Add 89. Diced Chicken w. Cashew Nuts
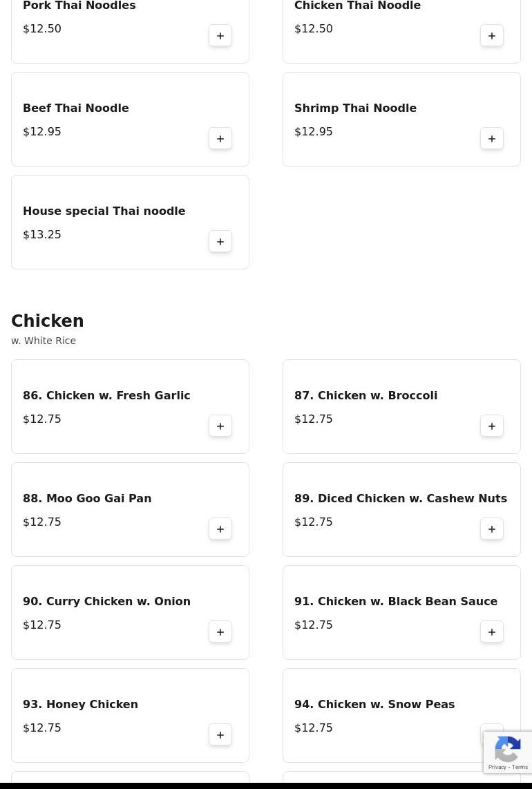The width and height of the screenshot is (532, 789). tap(492, 529)
